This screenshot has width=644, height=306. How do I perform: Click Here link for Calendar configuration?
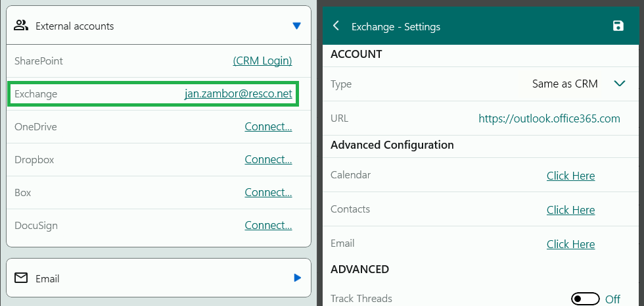pyautogui.click(x=570, y=176)
